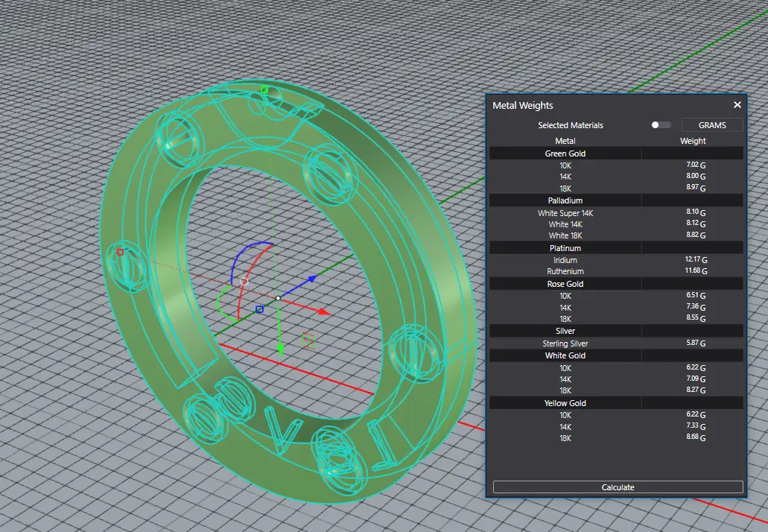Select the White Super 14K row

565,213
